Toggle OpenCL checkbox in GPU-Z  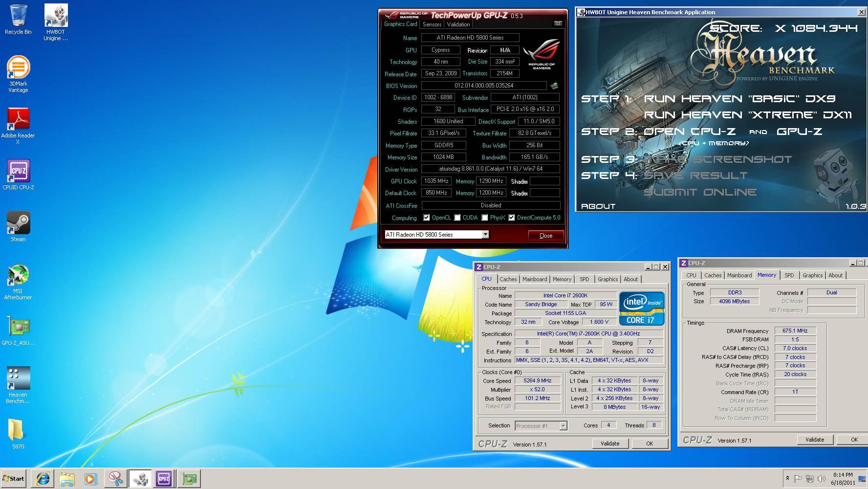pyautogui.click(x=427, y=218)
